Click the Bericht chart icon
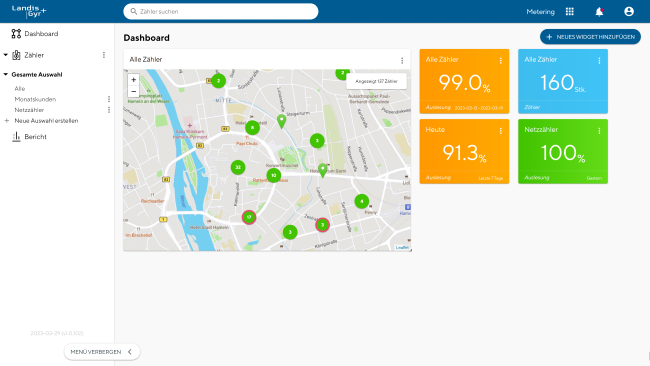The height and width of the screenshot is (366, 650). [16, 136]
